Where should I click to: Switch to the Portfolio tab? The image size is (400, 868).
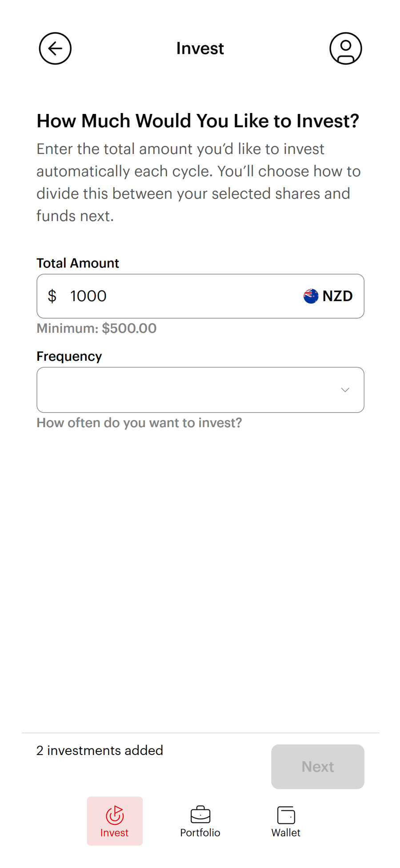pos(200,821)
